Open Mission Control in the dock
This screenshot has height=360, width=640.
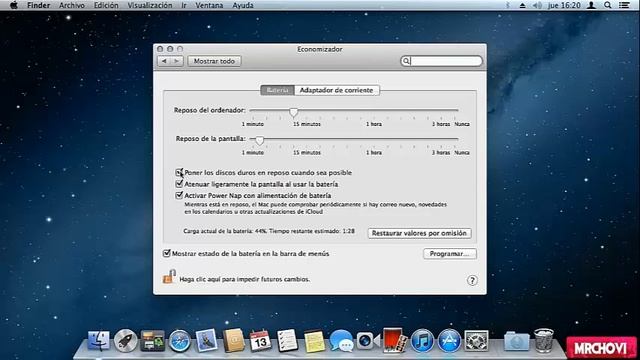153,341
